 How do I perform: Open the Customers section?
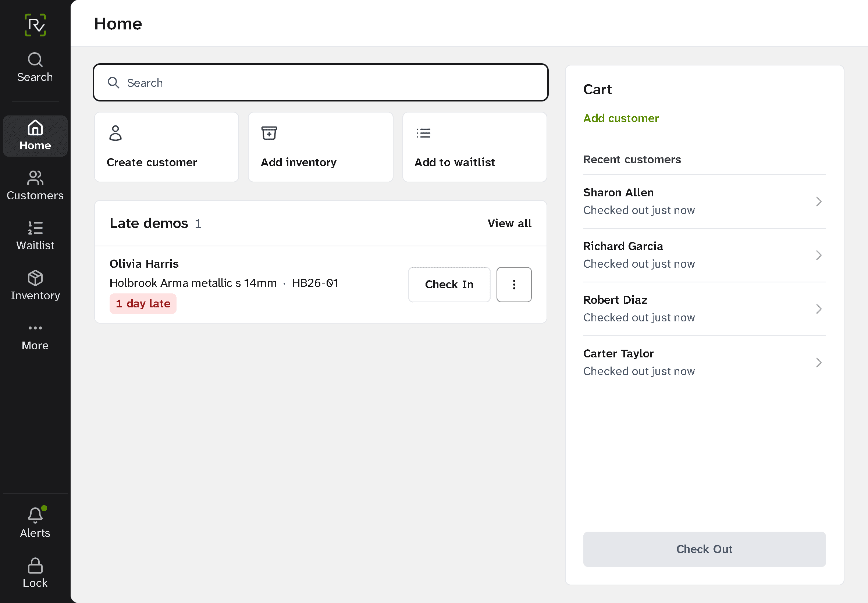click(35, 186)
